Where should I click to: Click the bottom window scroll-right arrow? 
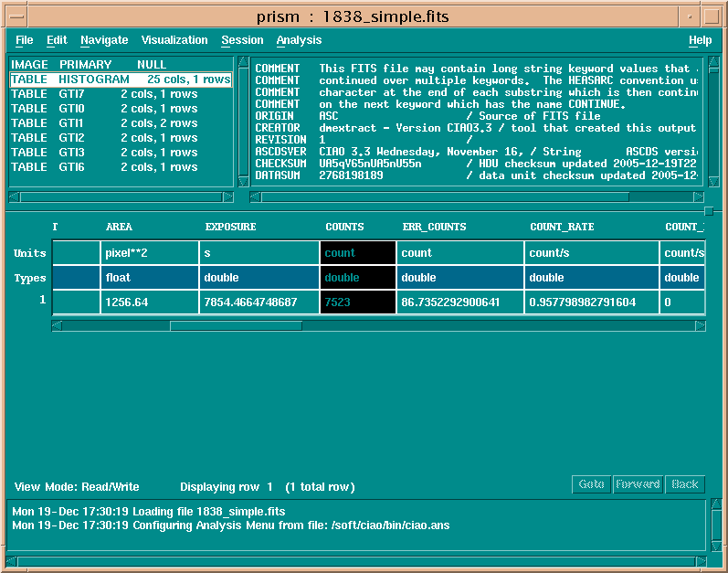pos(702,561)
